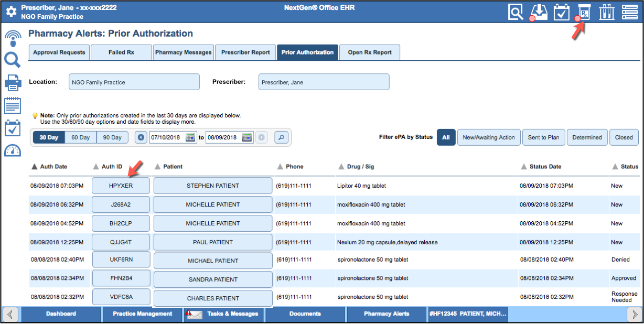Click the sidebar calendar checkmark icon
The image size is (644, 324).
(x=13, y=128)
